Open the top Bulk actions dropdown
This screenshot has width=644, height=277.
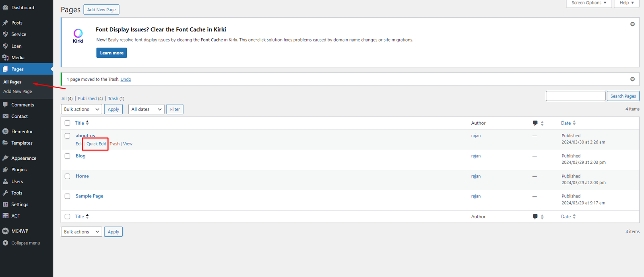click(x=81, y=109)
